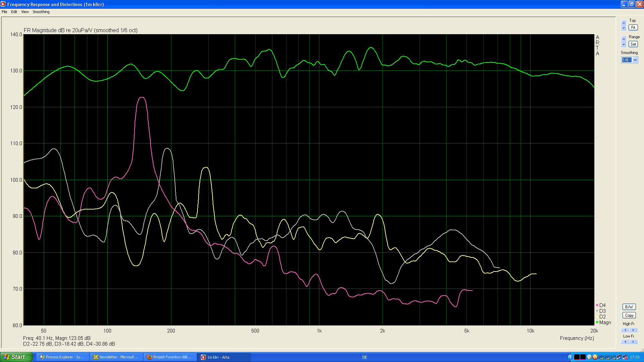Decrease Low Fr with left arrow

pos(625,342)
